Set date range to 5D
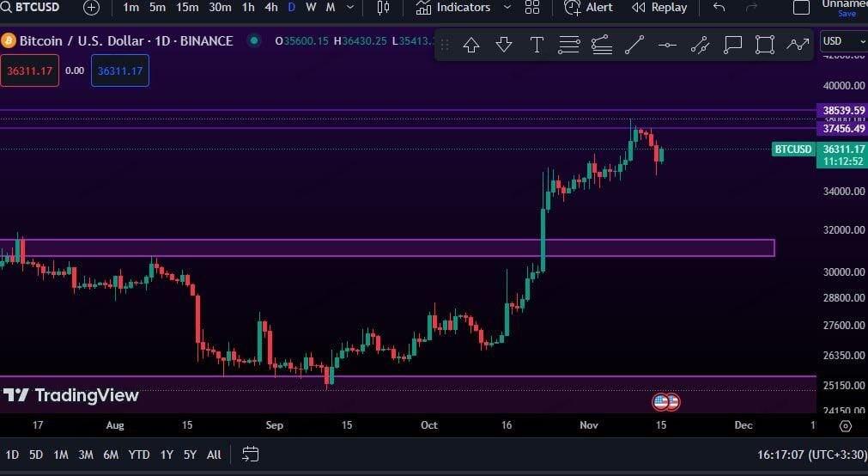The width and height of the screenshot is (868, 476). pos(36,455)
